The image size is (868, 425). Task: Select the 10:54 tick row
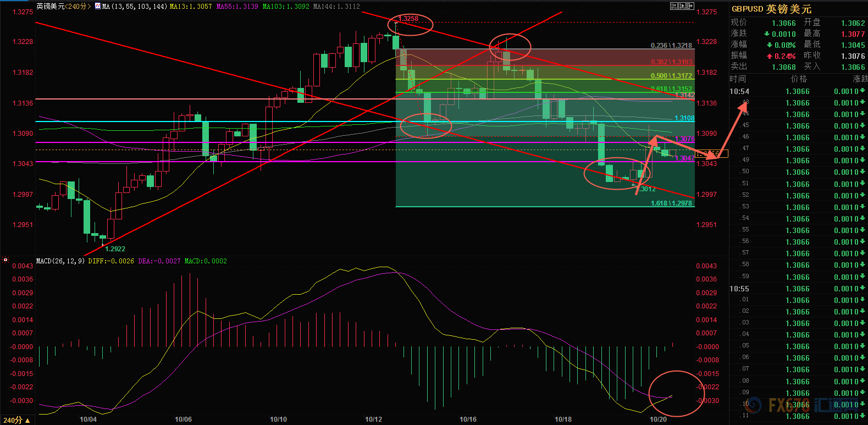click(798, 91)
